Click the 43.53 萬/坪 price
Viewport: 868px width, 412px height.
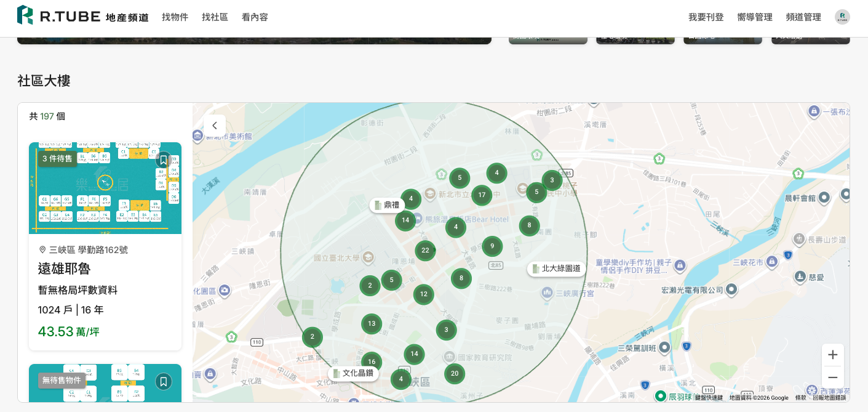click(69, 331)
